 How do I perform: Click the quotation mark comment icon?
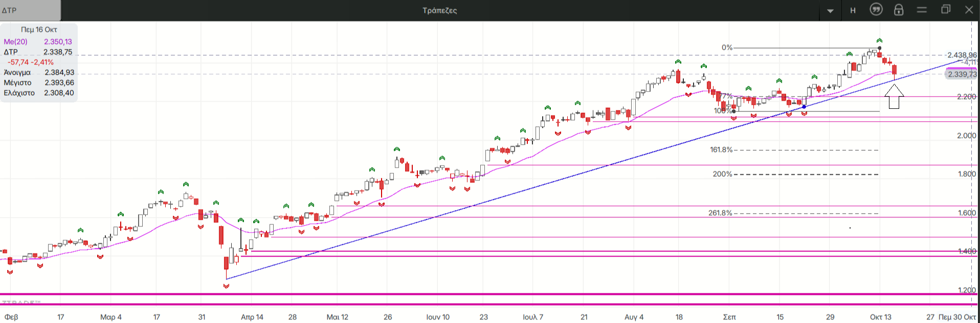pos(876,10)
